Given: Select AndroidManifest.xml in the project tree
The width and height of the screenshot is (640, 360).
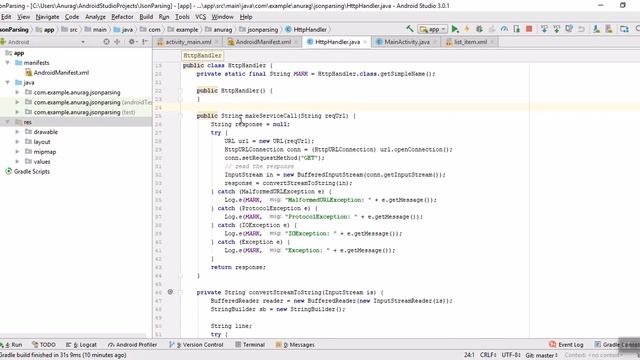Looking at the screenshot, I should [x=57, y=73].
